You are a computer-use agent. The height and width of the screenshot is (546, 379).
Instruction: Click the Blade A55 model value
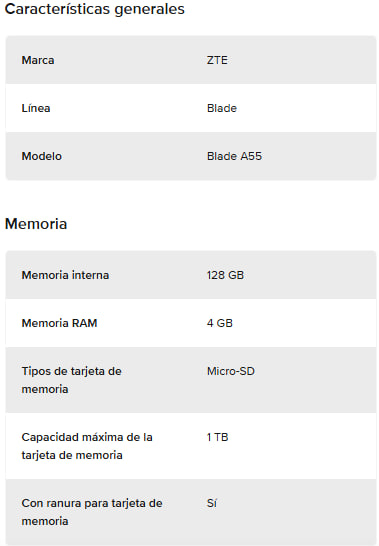tap(234, 156)
